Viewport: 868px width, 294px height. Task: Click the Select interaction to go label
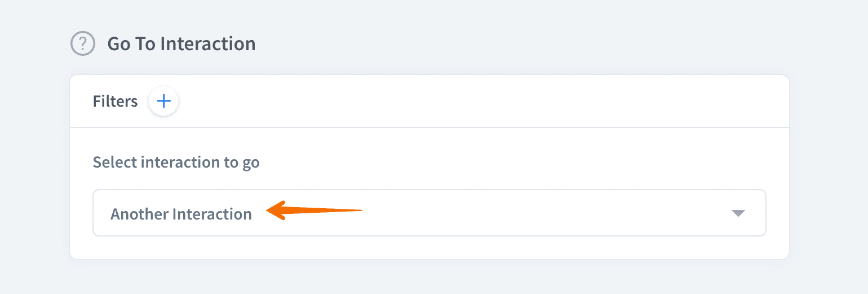point(176,163)
